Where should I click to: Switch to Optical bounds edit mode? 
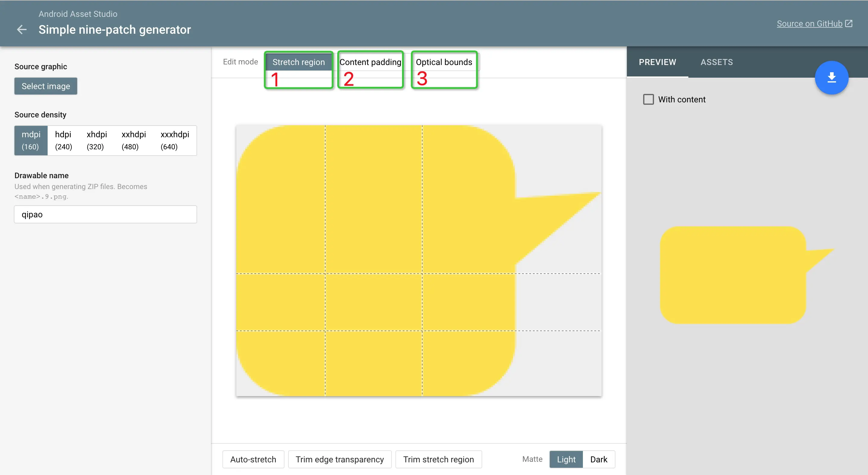pos(444,62)
